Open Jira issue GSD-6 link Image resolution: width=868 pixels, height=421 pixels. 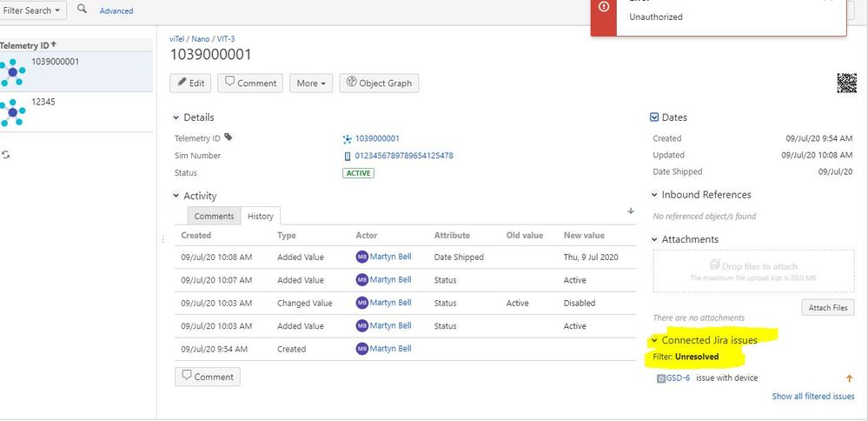point(678,378)
